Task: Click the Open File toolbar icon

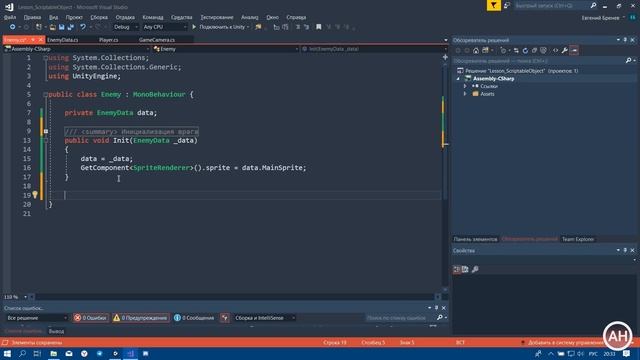Action: [53, 27]
